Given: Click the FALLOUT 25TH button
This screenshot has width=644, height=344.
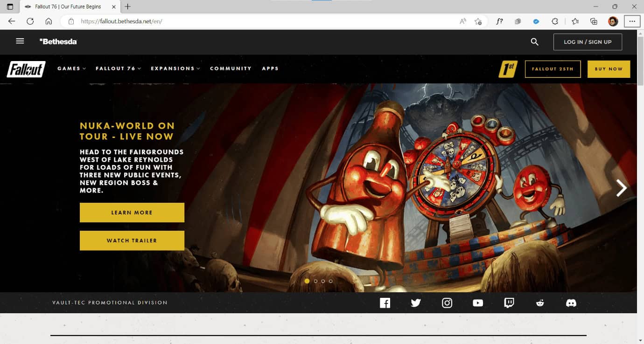Looking at the screenshot, I should 553,69.
